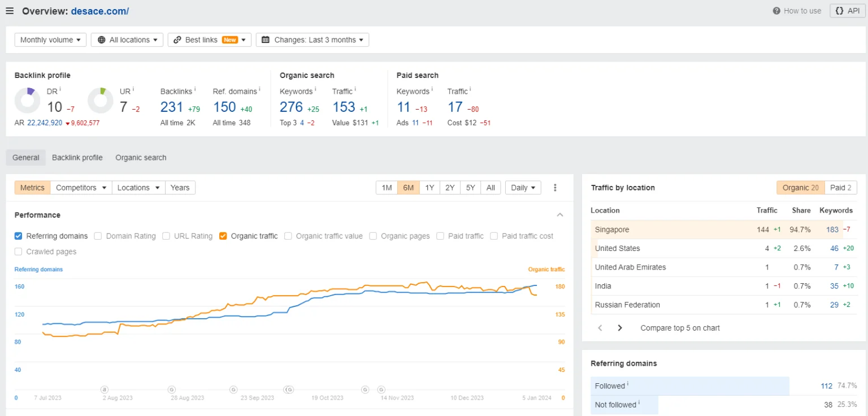This screenshot has width=868, height=416.
Task: Uncheck the Referring domains checkbox
Action: [x=19, y=236]
